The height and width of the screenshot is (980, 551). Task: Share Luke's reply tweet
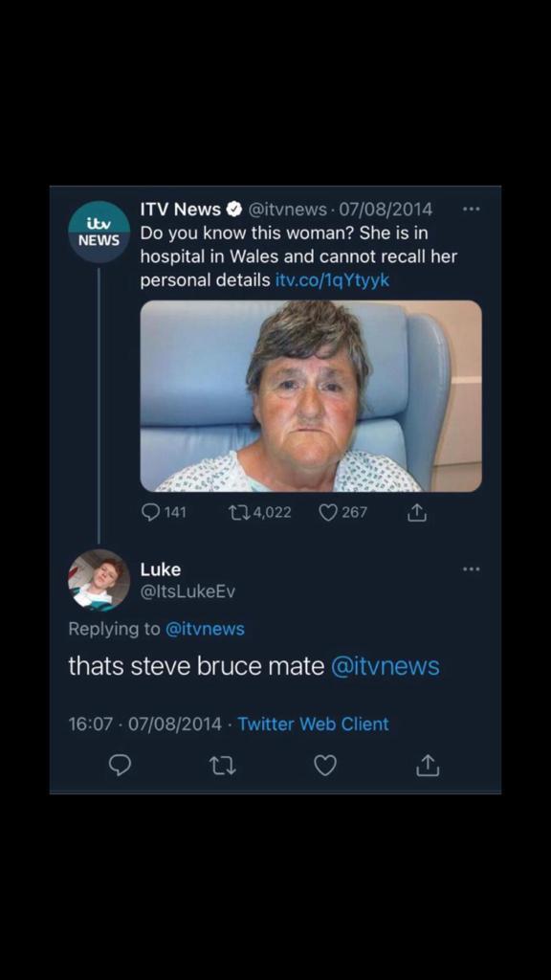(x=428, y=765)
